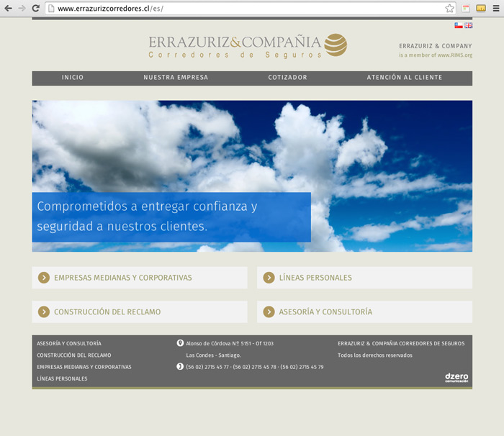Screen dimensions: 504x436
Task: Go to the Cotizador menu item
Action: pos(287,78)
